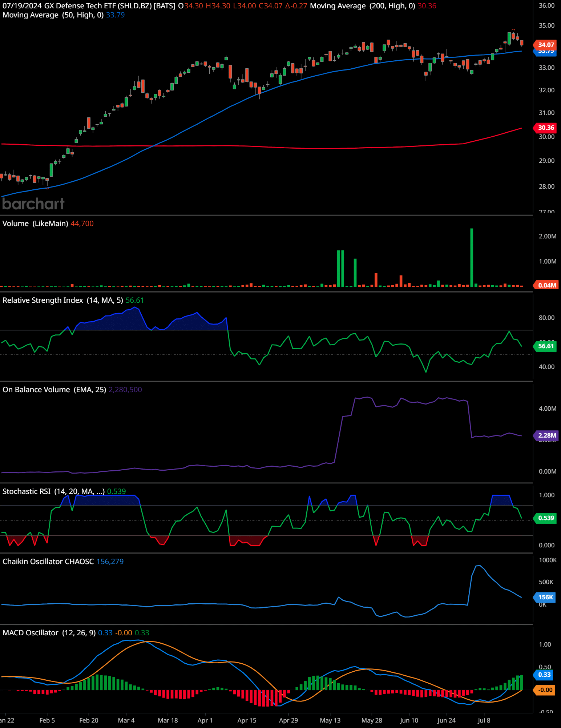Click the 1.00 MACD axis label

(545, 644)
